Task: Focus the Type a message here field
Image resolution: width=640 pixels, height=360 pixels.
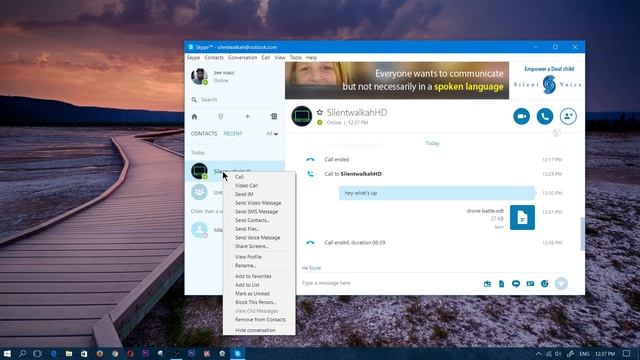Action: (390, 283)
